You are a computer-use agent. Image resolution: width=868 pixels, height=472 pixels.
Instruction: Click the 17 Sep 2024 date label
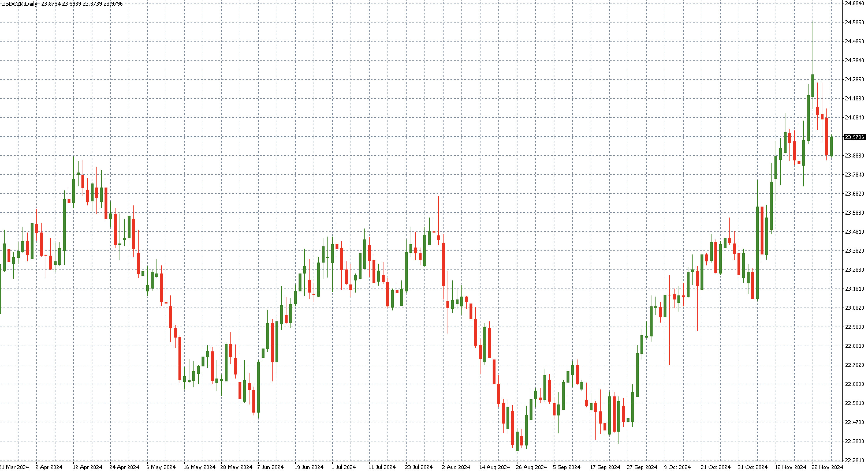click(x=605, y=467)
